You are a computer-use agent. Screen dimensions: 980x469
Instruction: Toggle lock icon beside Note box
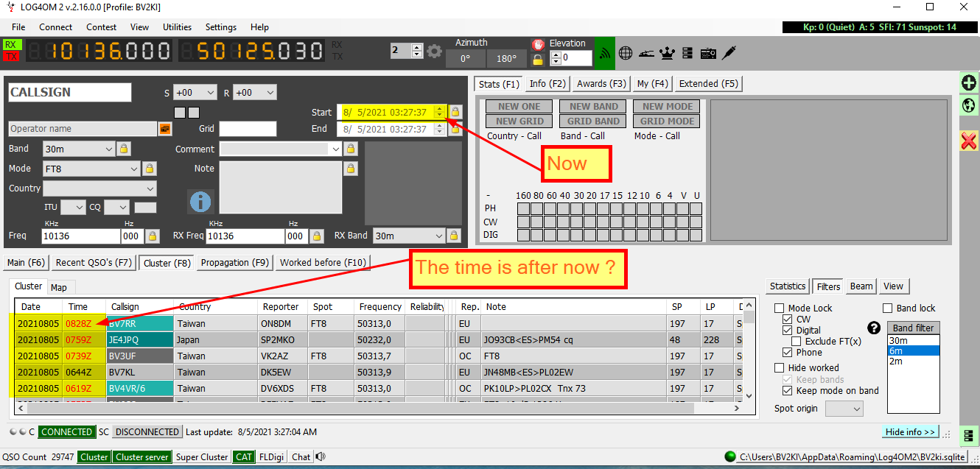(351, 169)
